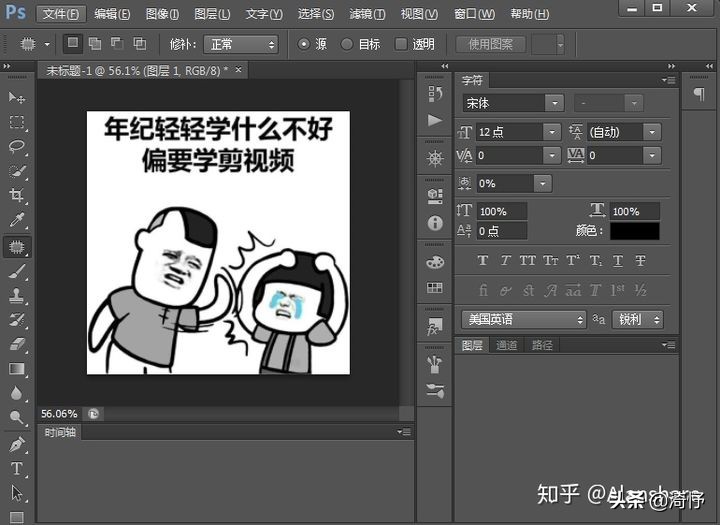Click the baseline shift 0 点 field
This screenshot has width=720, height=525.
tap(501, 231)
